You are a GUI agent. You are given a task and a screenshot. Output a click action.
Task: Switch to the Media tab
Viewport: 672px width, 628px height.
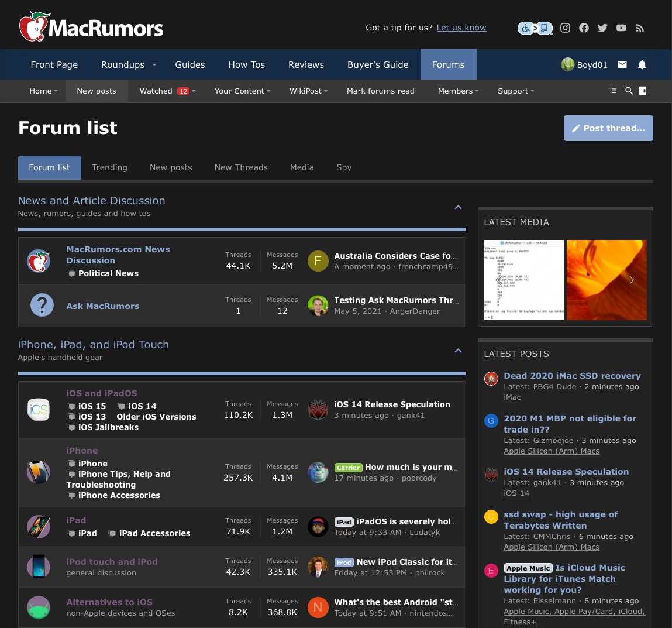(x=302, y=167)
